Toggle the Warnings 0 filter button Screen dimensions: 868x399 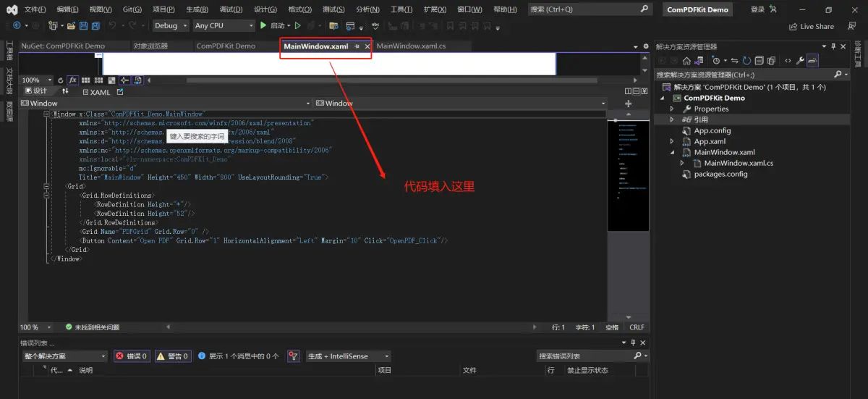tap(172, 356)
